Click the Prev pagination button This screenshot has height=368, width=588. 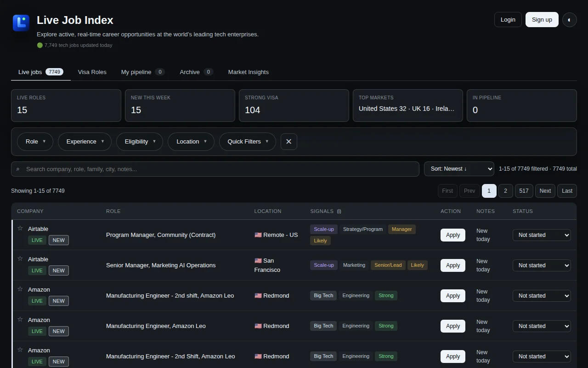[x=469, y=191]
